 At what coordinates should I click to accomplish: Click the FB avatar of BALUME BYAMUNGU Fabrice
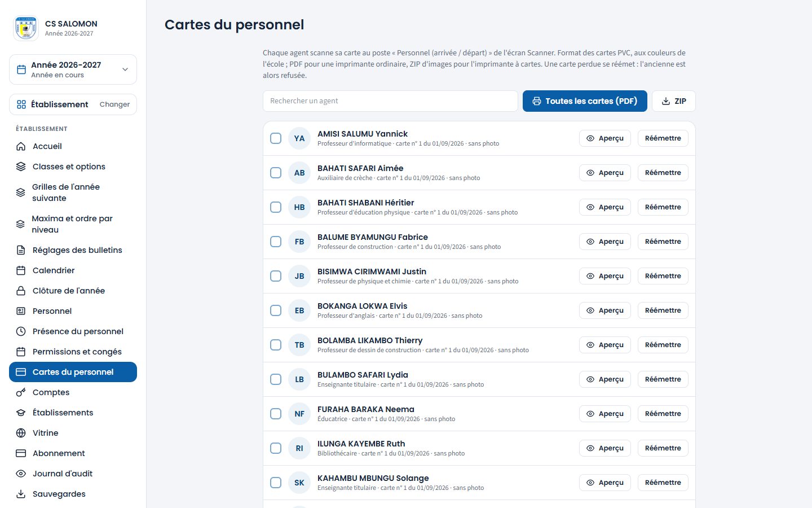point(299,242)
